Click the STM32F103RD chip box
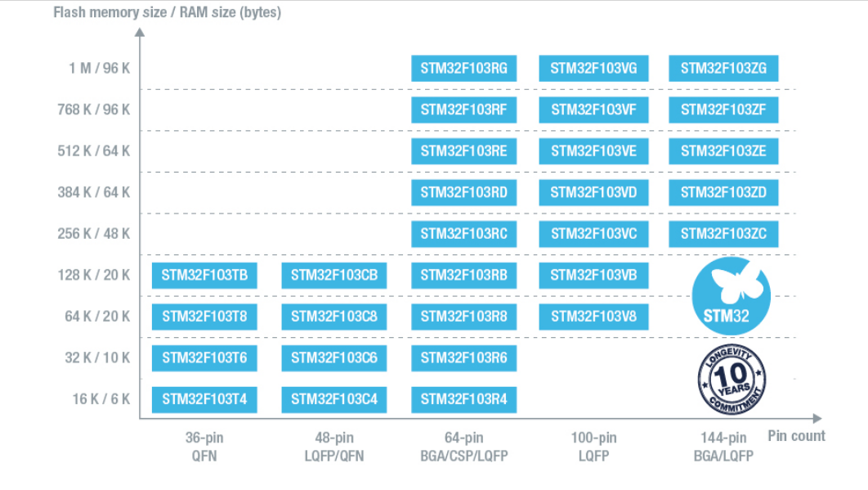This screenshot has width=868, height=490. [x=463, y=192]
